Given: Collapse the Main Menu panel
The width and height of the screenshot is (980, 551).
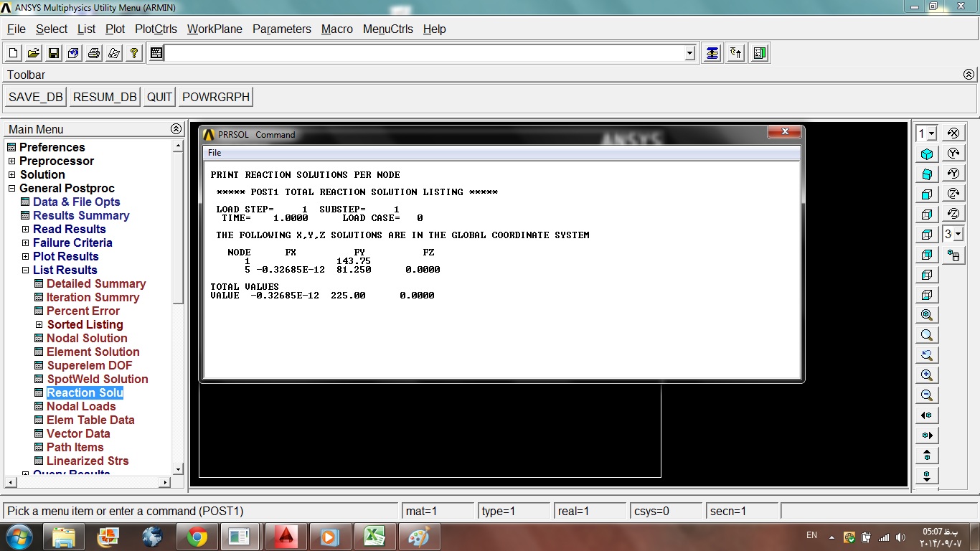Looking at the screenshot, I should [x=176, y=129].
